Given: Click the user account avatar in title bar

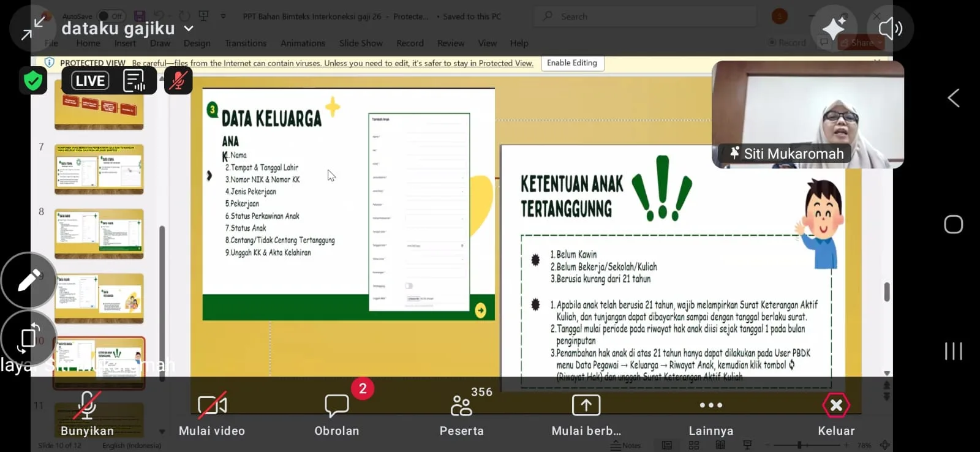Looking at the screenshot, I should [x=780, y=17].
